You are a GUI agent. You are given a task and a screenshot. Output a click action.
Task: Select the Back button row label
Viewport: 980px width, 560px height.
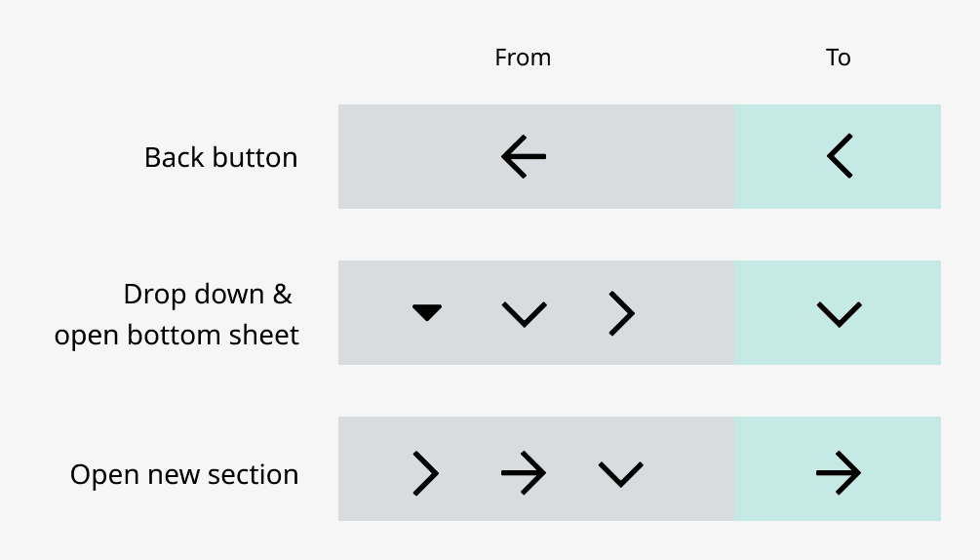point(220,157)
